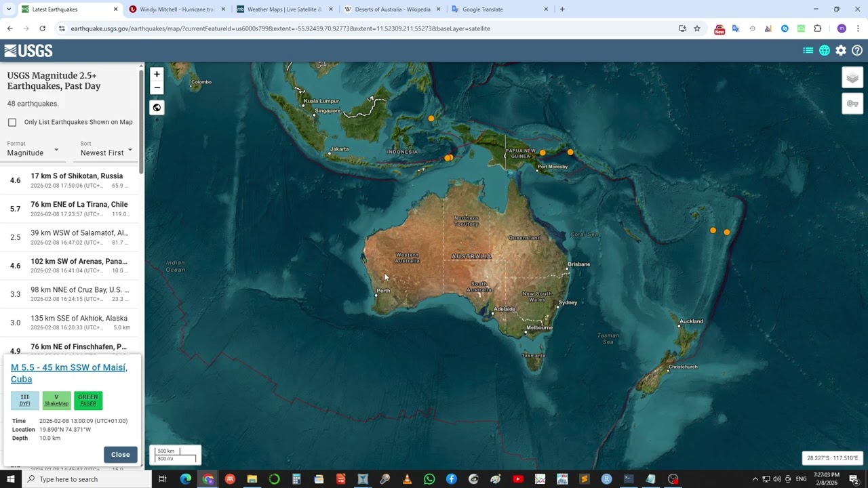The height and width of the screenshot is (488, 868).
Task: Open Chrome three-dot menu
Action: click(858, 28)
